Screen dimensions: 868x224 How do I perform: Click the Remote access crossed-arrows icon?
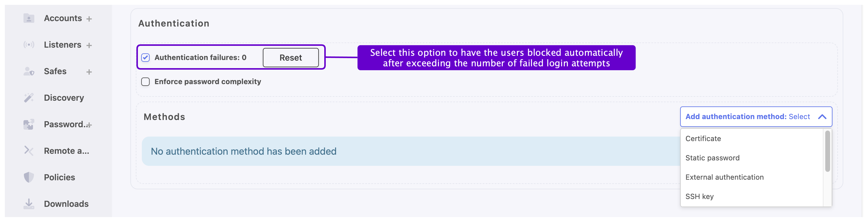(29, 151)
